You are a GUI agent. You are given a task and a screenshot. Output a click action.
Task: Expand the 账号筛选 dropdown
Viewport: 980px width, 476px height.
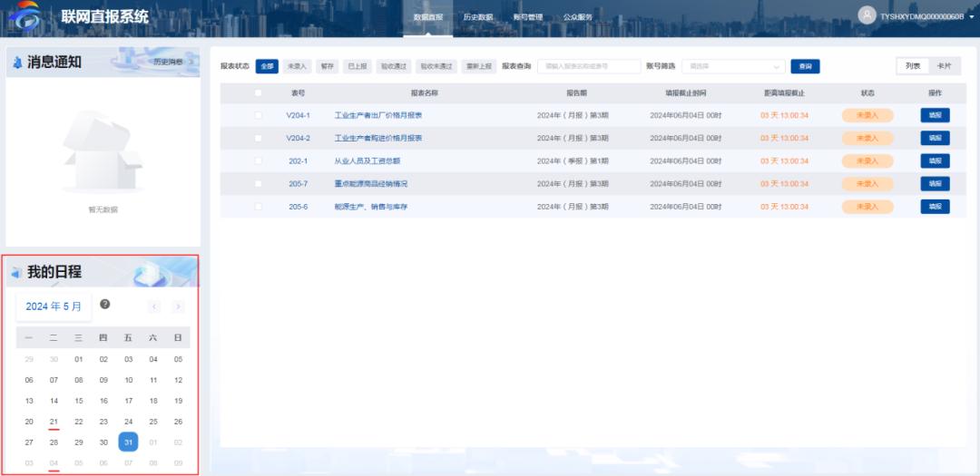pos(734,66)
